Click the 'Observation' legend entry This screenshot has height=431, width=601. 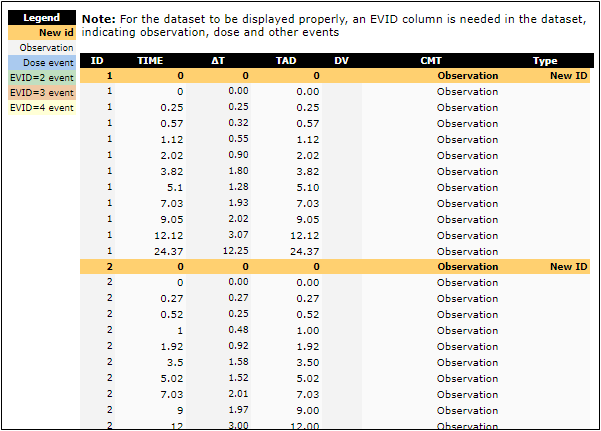click(x=42, y=48)
